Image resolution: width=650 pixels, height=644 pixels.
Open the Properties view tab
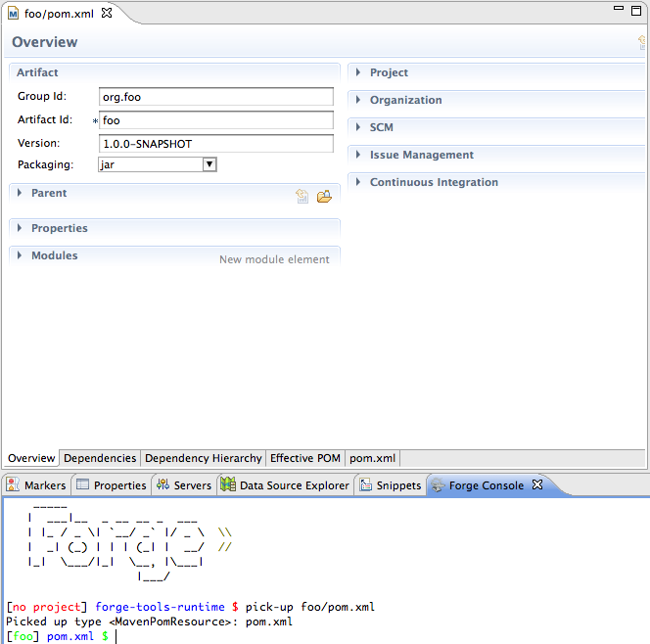tap(112, 484)
